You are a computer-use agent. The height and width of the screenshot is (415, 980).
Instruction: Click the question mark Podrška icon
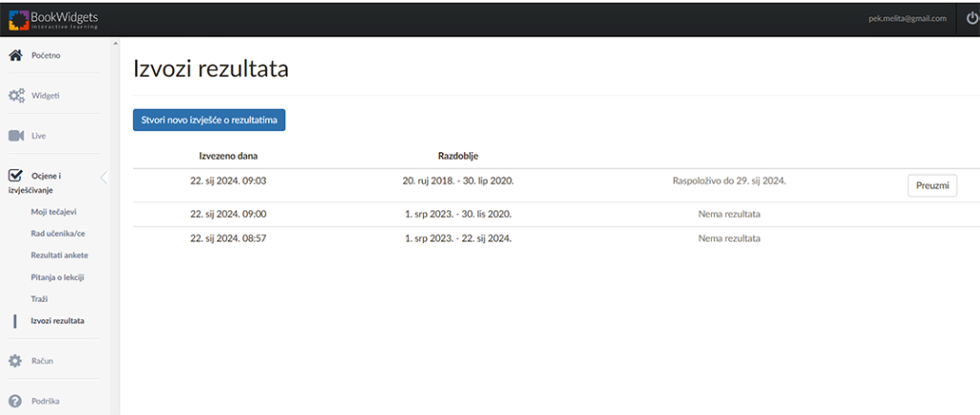coord(15,402)
